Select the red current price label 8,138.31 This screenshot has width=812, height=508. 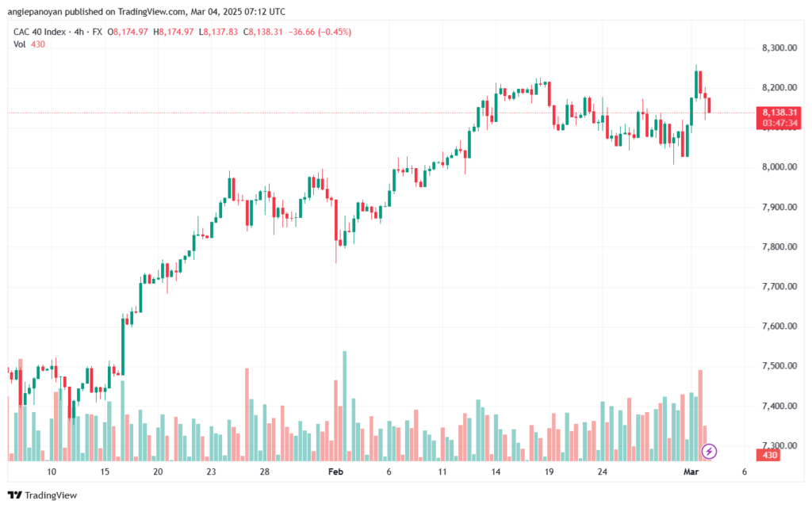coord(779,113)
